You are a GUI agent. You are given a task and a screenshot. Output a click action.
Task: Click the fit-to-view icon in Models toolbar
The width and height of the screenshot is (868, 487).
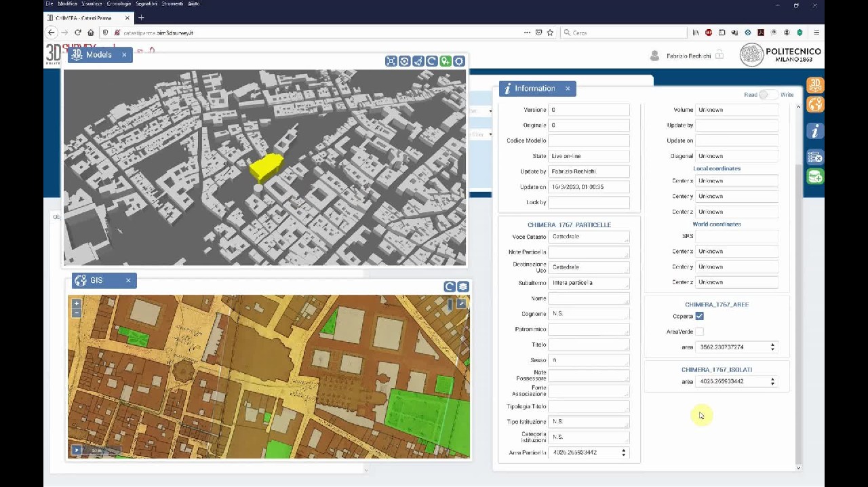point(391,61)
